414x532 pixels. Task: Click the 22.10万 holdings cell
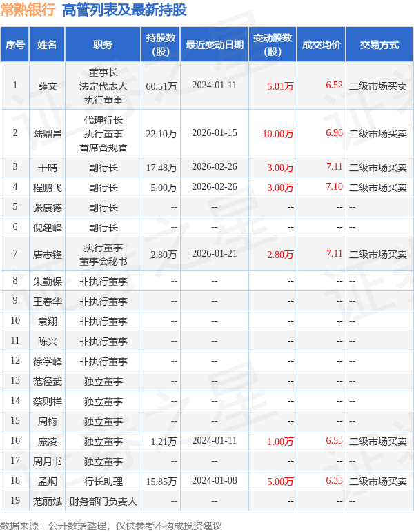(161, 134)
